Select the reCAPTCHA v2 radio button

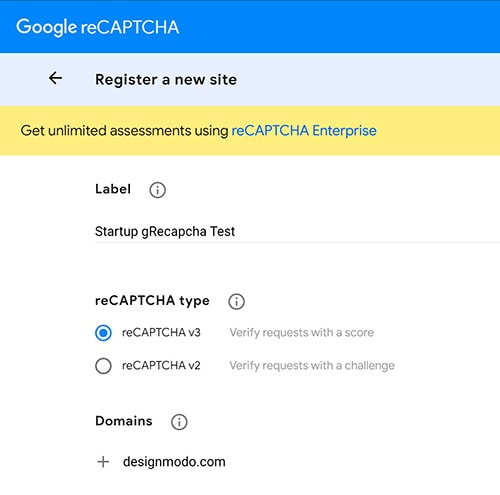tap(103, 366)
